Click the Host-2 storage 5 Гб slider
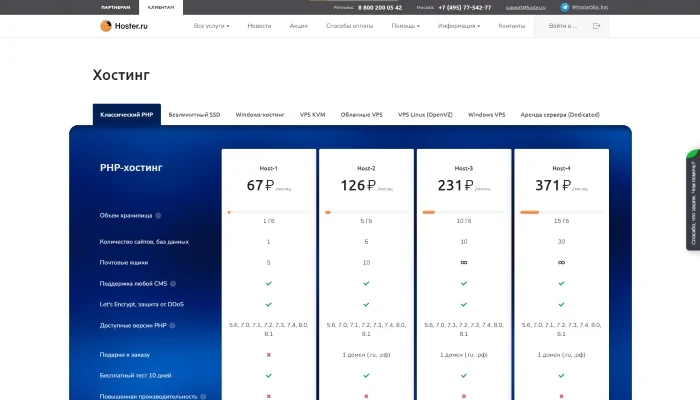This screenshot has height=400, width=700. coord(366,212)
